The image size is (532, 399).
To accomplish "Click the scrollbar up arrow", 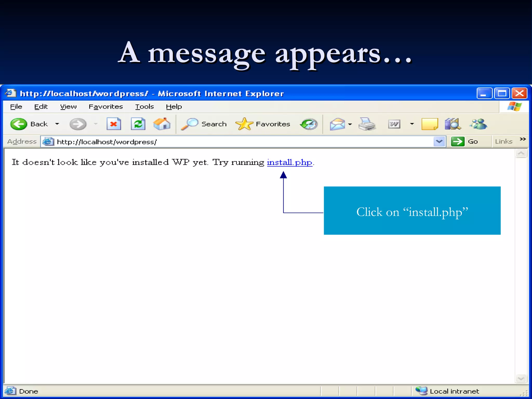I will [521, 153].
